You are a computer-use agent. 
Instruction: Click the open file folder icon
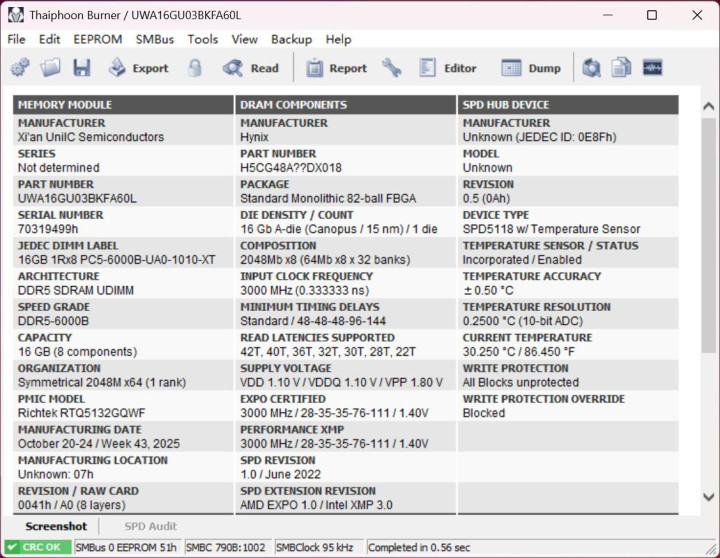[51, 68]
